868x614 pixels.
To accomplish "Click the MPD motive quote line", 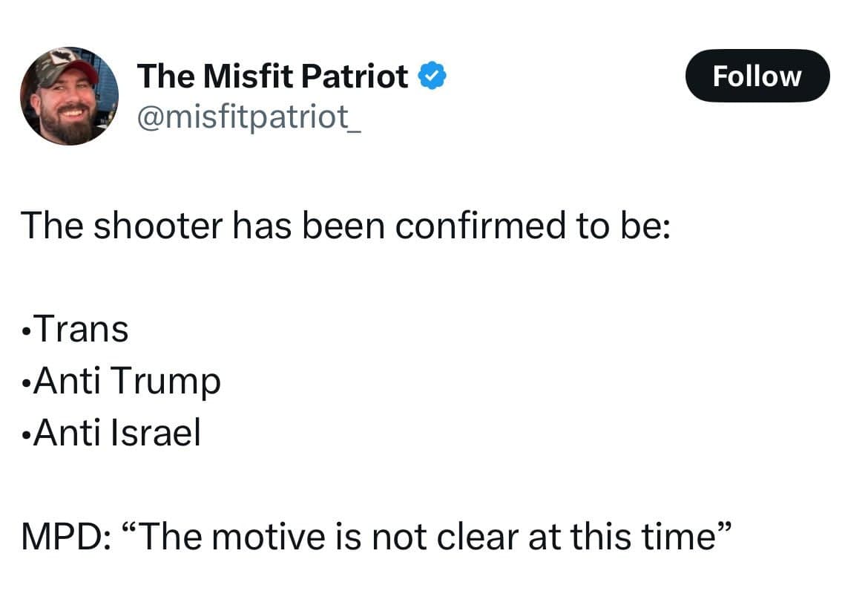I will pos(375,535).
